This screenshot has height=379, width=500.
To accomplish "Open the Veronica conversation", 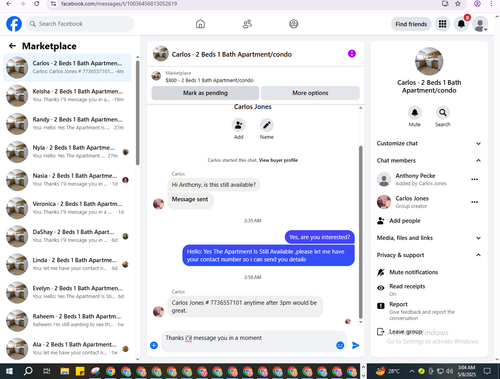I will click(x=67, y=208).
